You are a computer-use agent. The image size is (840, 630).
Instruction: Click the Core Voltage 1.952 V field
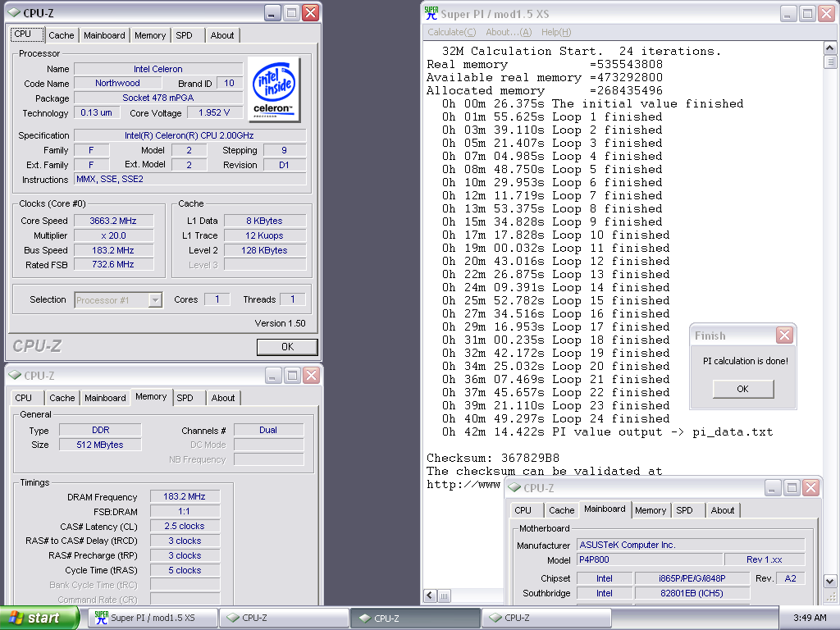214,112
